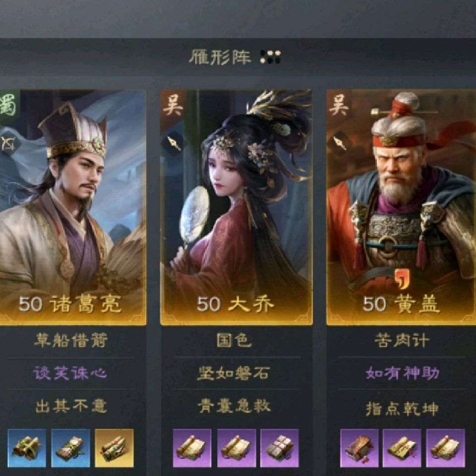View the purple 如有神助 skill
The width and height of the screenshot is (476, 476).
click(402, 373)
